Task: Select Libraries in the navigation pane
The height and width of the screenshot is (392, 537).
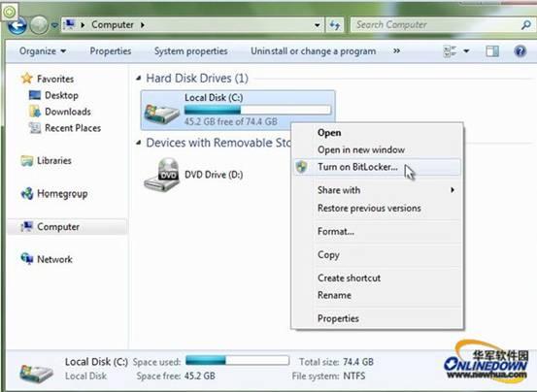Action: (x=54, y=161)
